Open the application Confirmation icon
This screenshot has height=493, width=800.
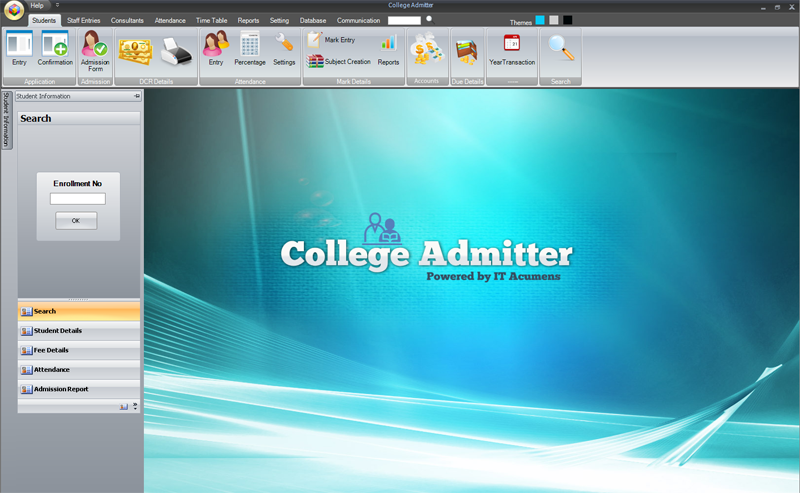pos(55,44)
